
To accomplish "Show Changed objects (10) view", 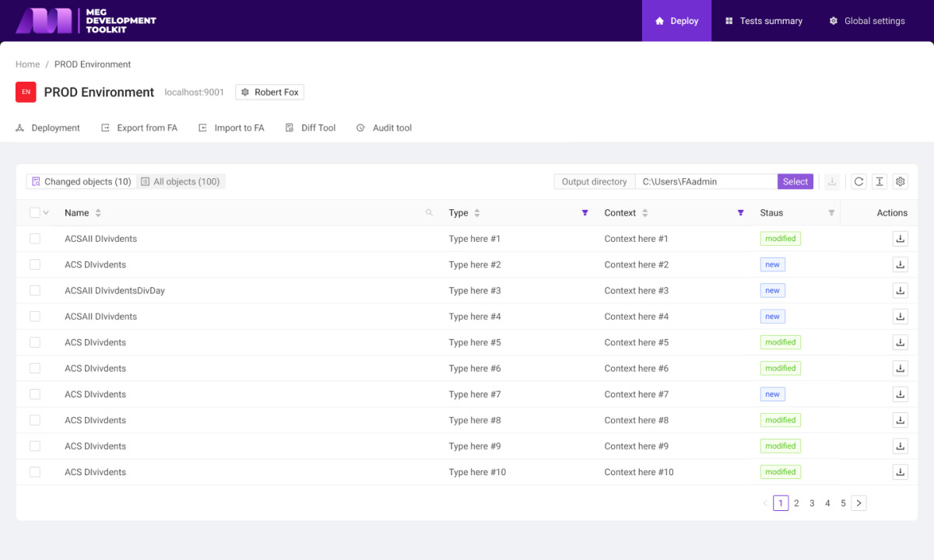I will pos(82,182).
